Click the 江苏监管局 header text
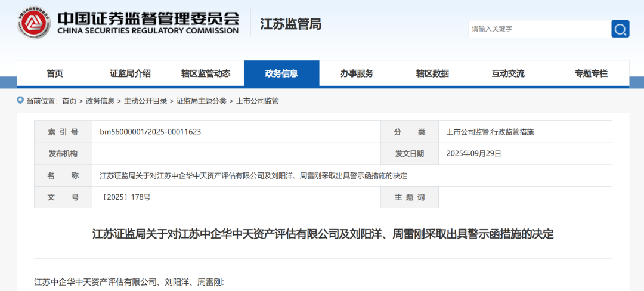 coord(291,24)
